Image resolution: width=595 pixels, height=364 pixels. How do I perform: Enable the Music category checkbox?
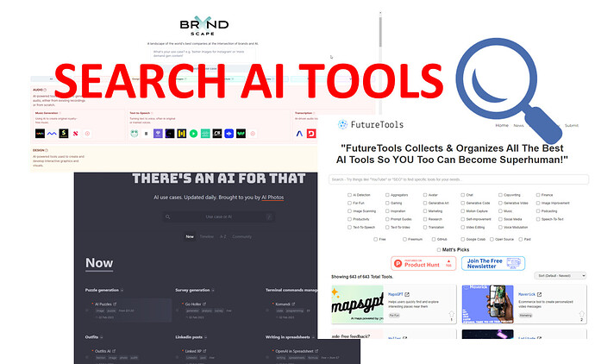pos(500,211)
